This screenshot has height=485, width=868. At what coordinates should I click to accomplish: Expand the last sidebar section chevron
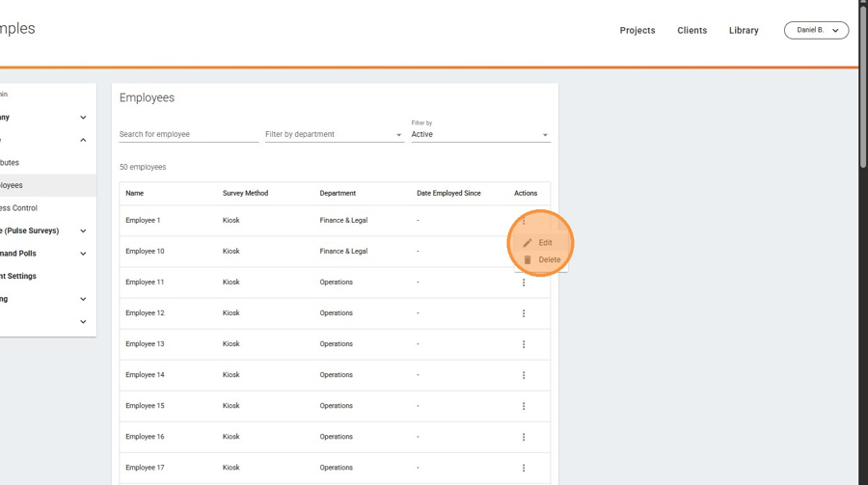click(x=83, y=322)
